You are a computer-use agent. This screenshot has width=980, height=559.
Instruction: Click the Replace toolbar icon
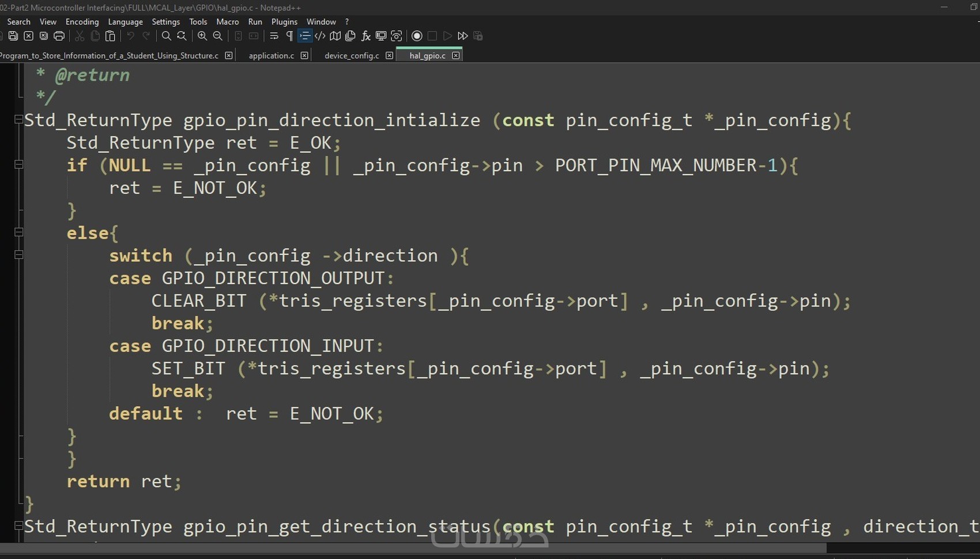click(182, 36)
